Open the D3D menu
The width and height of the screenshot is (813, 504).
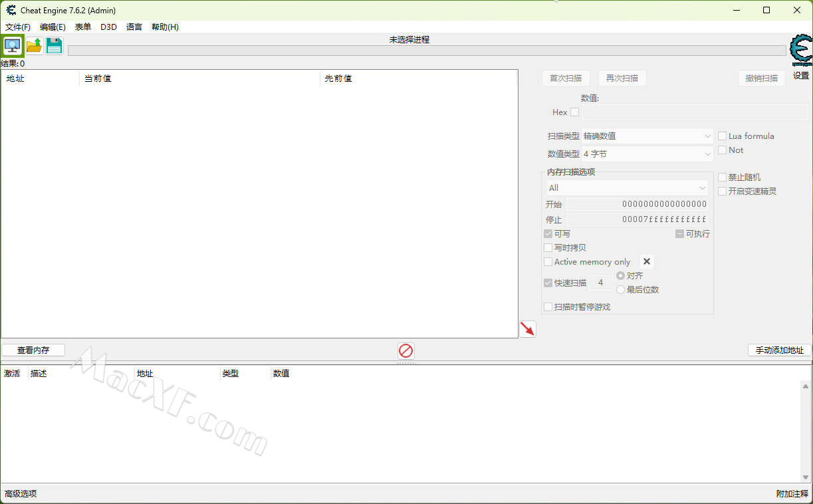coord(108,27)
